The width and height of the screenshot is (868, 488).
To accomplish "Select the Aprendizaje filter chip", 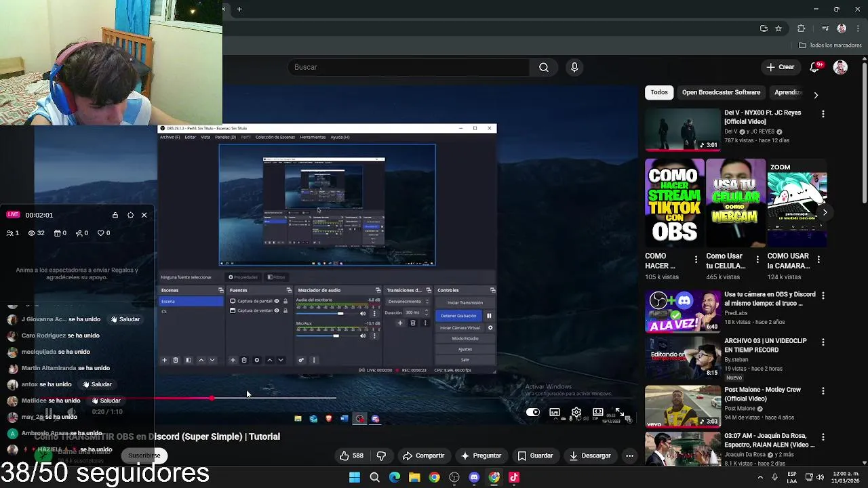I will (x=787, y=92).
